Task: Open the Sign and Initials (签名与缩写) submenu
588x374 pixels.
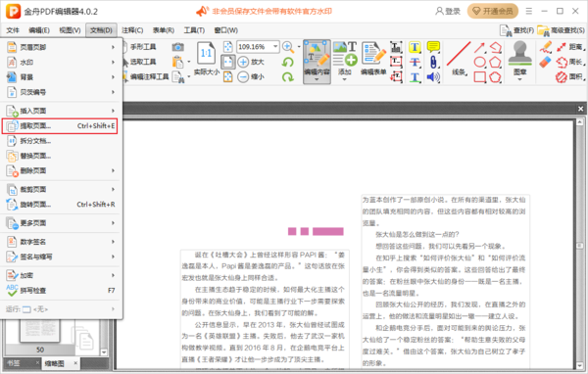Action: pyautogui.click(x=61, y=257)
